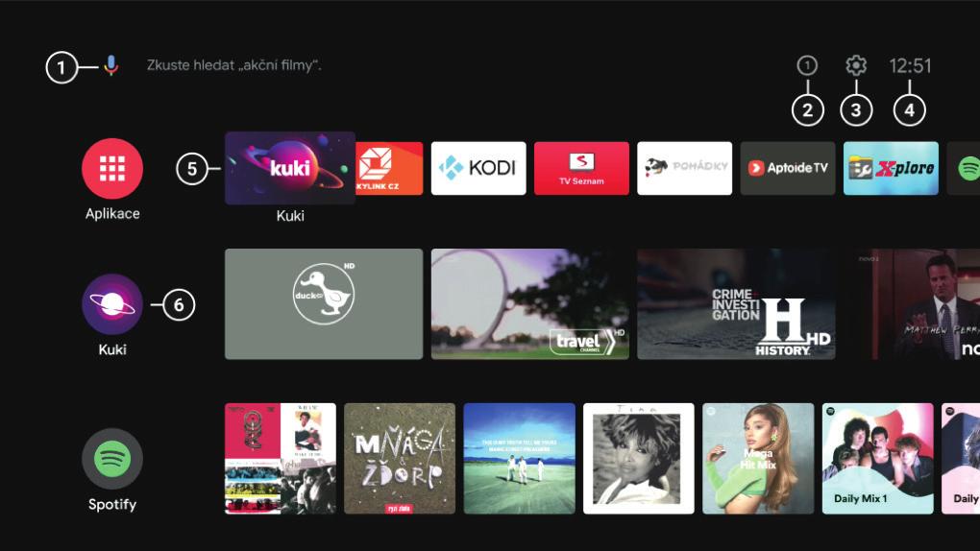Image resolution: width=980 pixels, height=551 pixels.
Task: Select the "Aplikace" label
Action: pyautogui.click(x=112, y=214)
